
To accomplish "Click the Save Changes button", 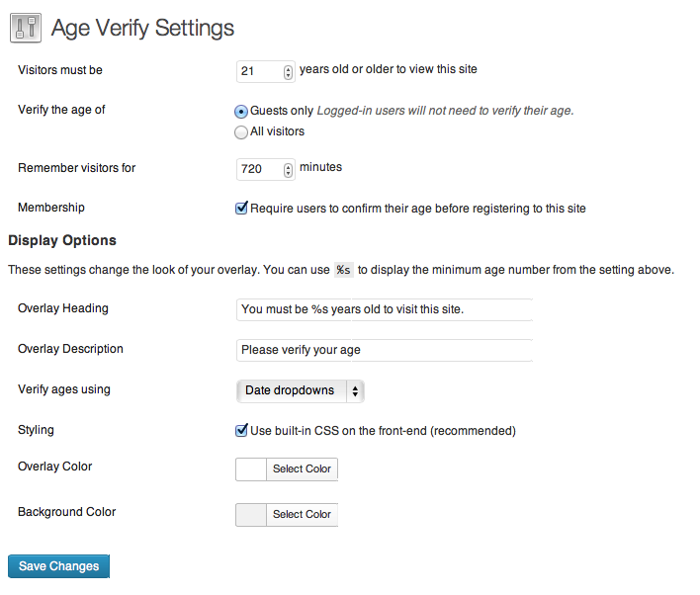I will coord(58,566).
